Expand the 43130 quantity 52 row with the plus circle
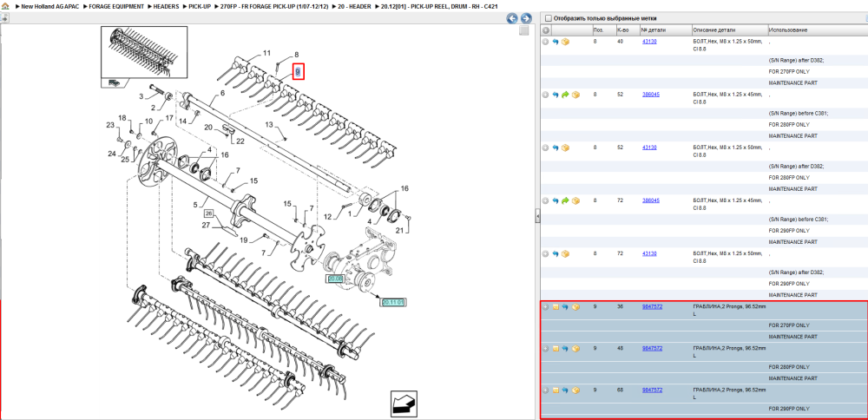This screenshot has height=420, width=868. [546, 148]
